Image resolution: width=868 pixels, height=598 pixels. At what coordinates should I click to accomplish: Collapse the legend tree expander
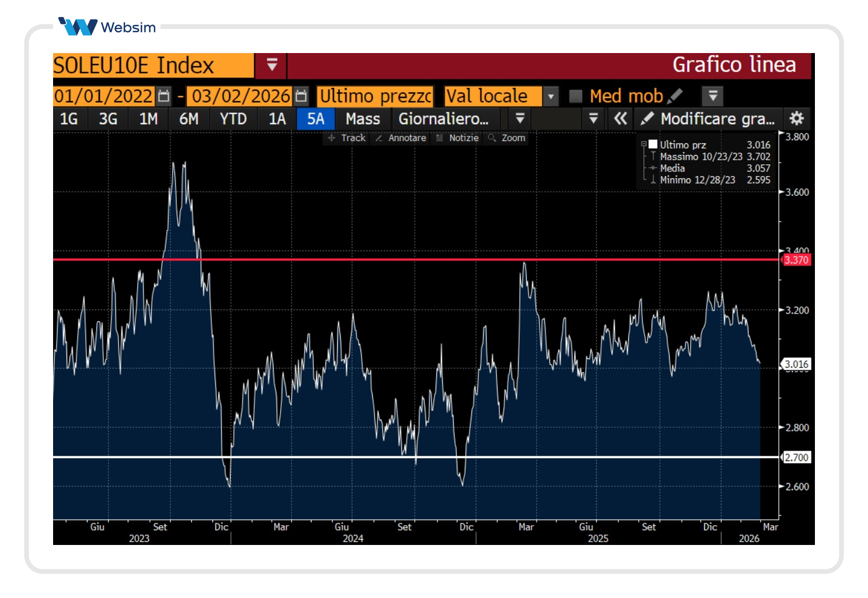click(x=643, y=144)
